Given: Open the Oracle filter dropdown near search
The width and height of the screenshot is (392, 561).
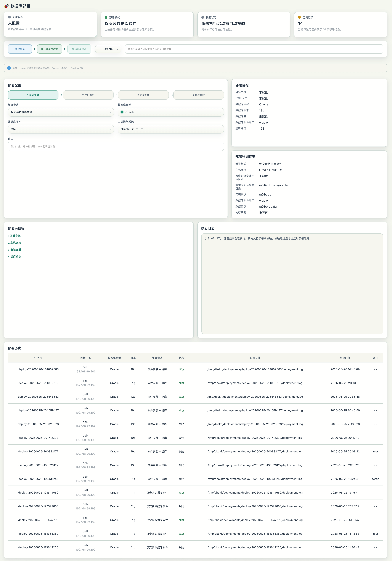Looking at the screenshot, I should tap(108, 49).
